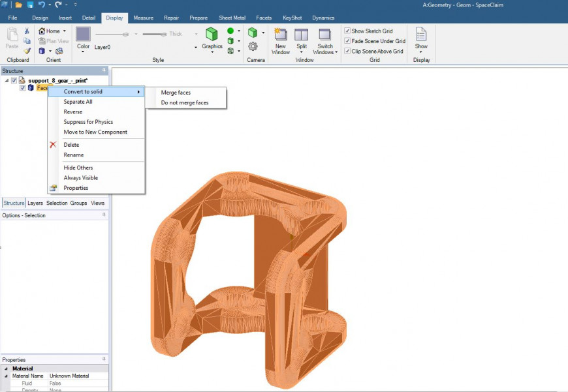
Task: Open the Layers panel tab
Action: [x=35, y=203]
